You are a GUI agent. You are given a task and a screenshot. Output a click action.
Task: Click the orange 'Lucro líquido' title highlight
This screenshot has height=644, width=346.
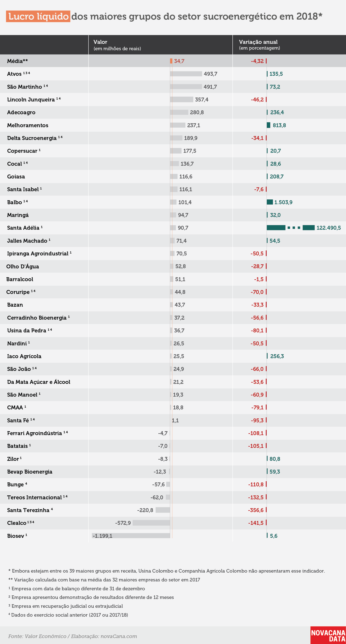coord(38,16)
